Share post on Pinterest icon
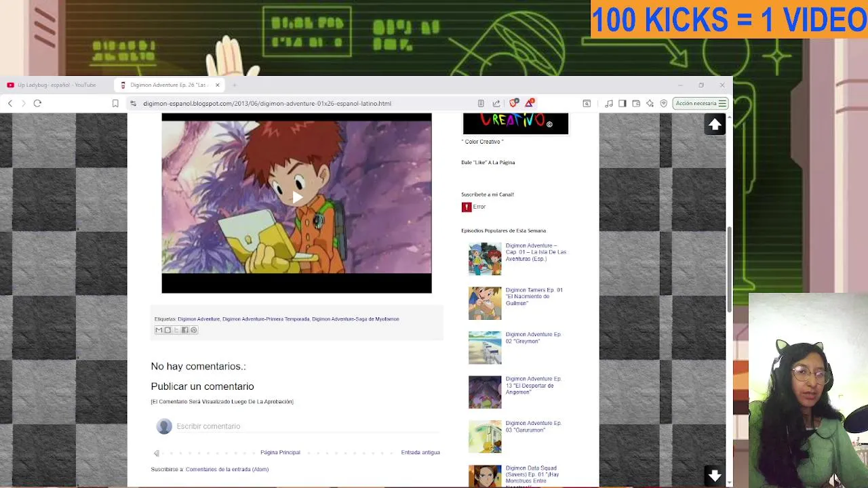Viewport: 868px width, 488px height. point(193,330)
